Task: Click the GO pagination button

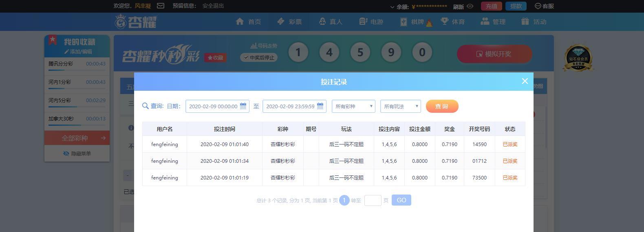Action: pos(401,200)
